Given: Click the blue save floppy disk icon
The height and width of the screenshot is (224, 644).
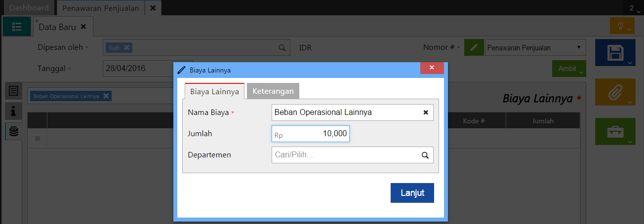Looking at the screenshot, I should (615, 53).
